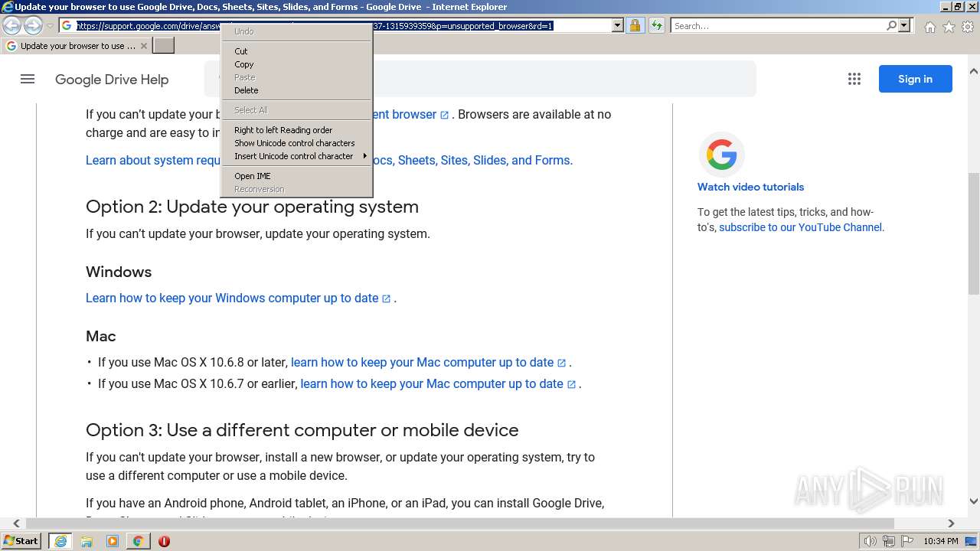Click scroll up arrow on page scrollbar
The image size is (980, 551).
[x=973, y=71]
